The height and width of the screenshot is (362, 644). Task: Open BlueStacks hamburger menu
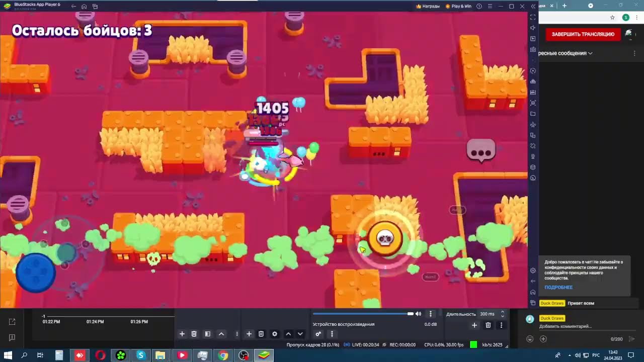[490, 6]
